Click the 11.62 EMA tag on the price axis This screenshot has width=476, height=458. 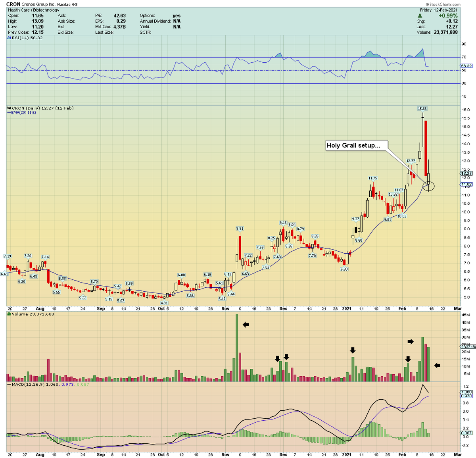pyautogui.click(x=466, y=184)
